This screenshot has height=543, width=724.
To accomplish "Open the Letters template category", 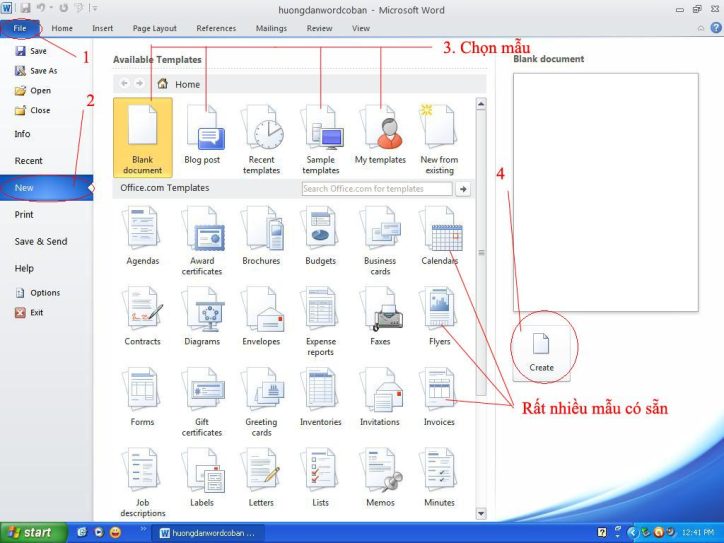I will pos(261,477).
